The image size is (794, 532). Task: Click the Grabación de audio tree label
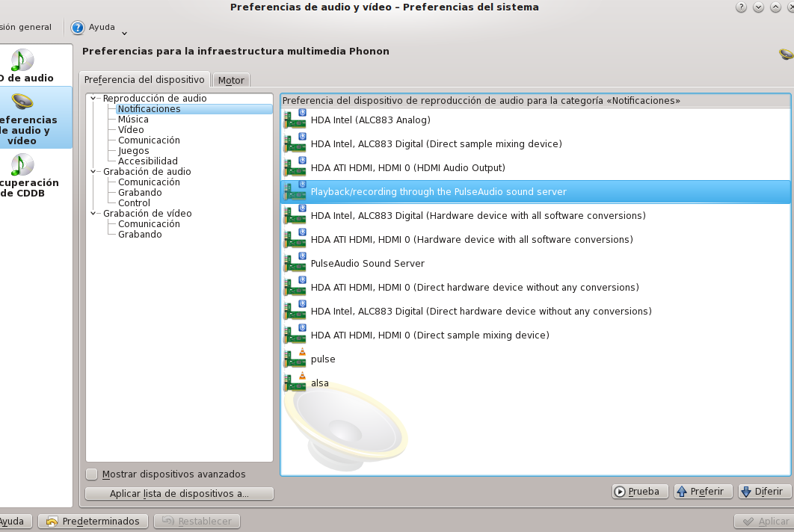[x=147, y=172]
